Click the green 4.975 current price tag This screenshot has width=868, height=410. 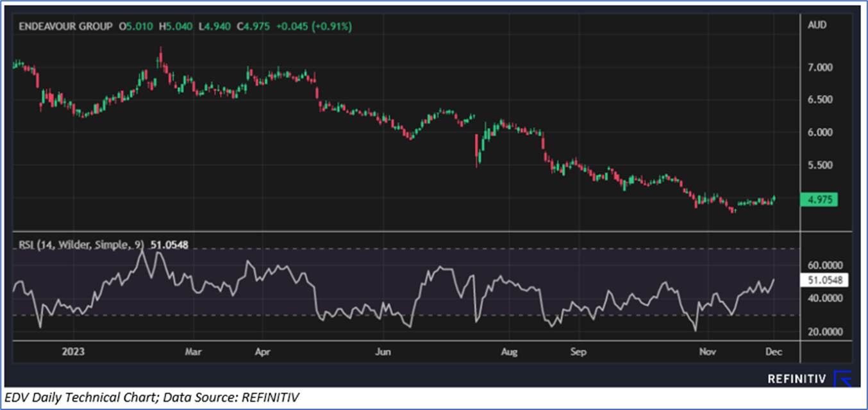(819, 200)
